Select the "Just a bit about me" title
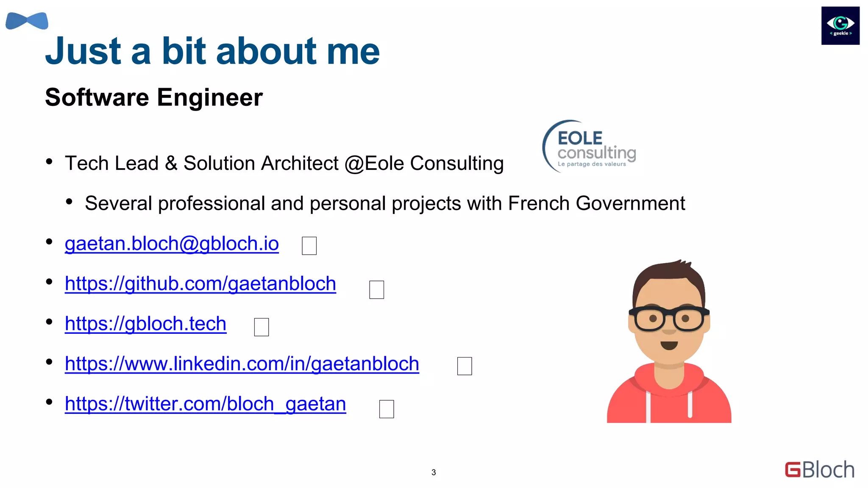This screenshot has width=868, height=488. click(x=212, y=51)
